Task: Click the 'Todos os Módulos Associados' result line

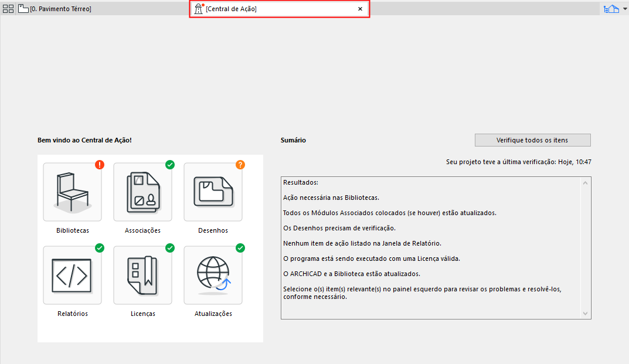Action: pyautogui.click(x=389, y=213)
